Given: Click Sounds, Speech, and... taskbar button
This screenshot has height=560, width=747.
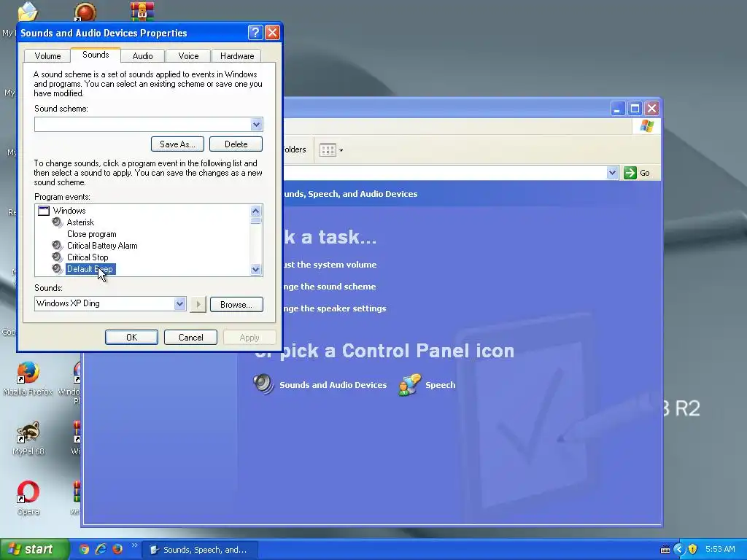Looking at the screenshot, I should pos(200,550).
